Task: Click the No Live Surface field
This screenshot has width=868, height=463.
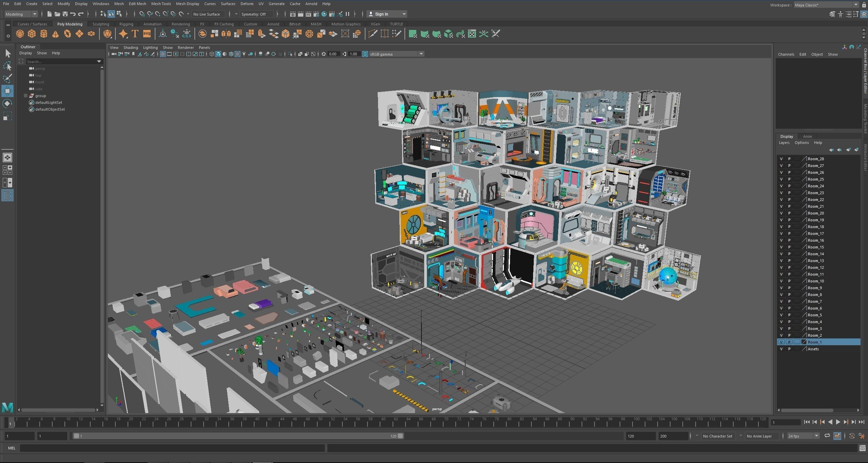Action: tap(208, 14)
